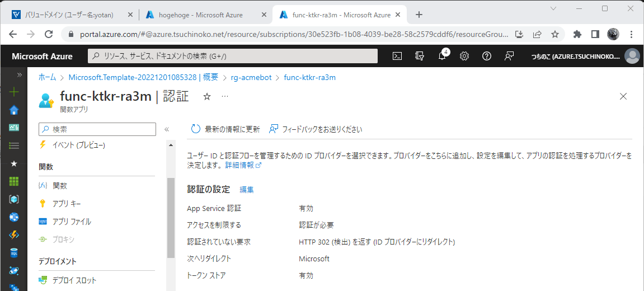Open Cloud Shell from the Azure header

pyautogui.click(x=397, y=57)
